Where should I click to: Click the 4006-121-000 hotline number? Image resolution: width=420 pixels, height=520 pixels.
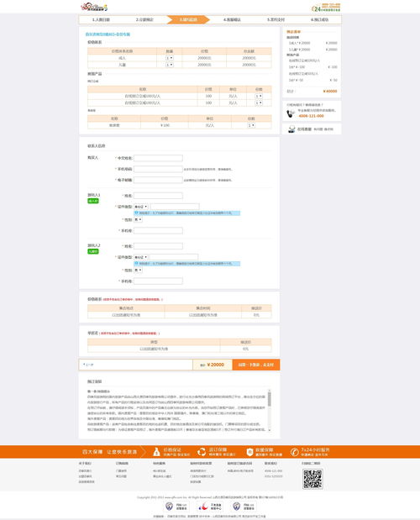(311, 116)
